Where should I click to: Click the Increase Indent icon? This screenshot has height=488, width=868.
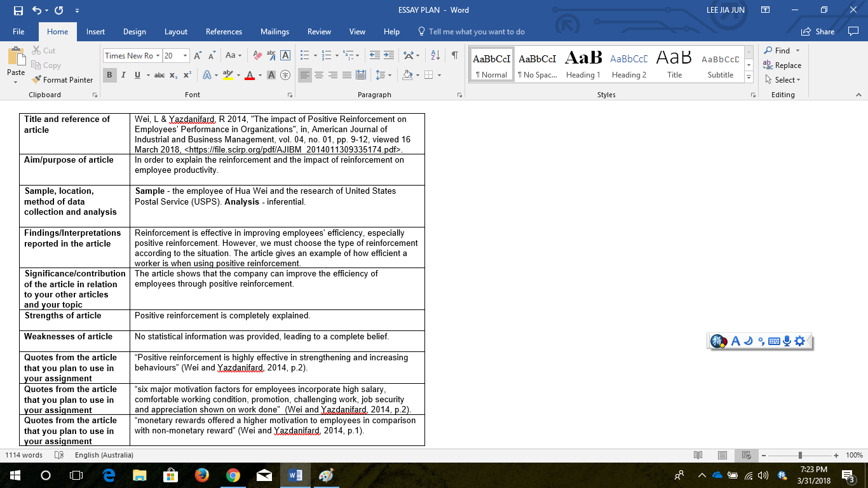click(x=389, y=55)
